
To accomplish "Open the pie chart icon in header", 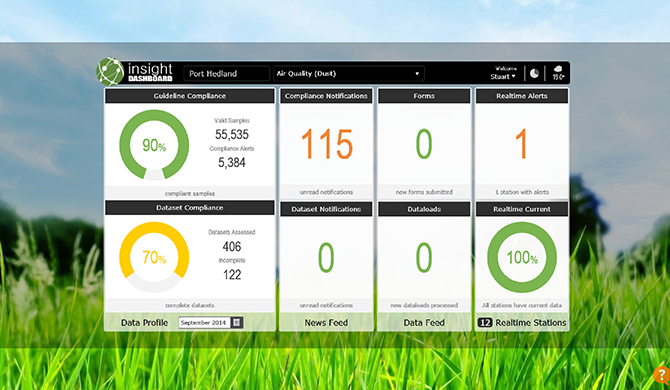I will click(x=534, y=73).
